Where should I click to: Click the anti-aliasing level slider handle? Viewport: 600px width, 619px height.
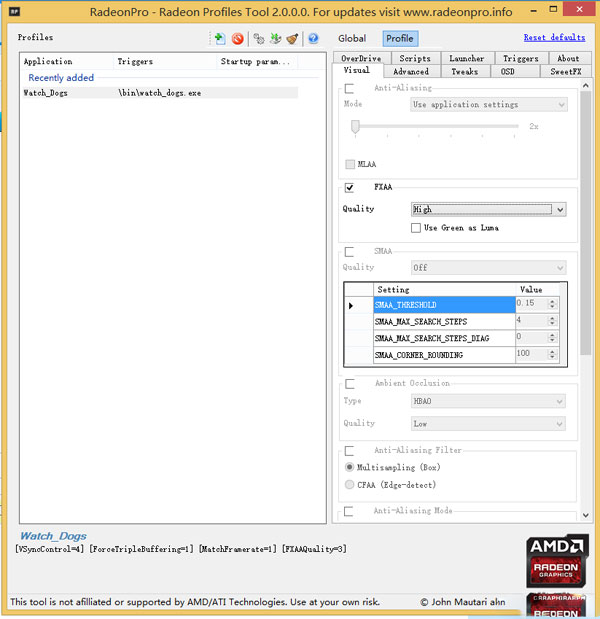click(355, 127)
